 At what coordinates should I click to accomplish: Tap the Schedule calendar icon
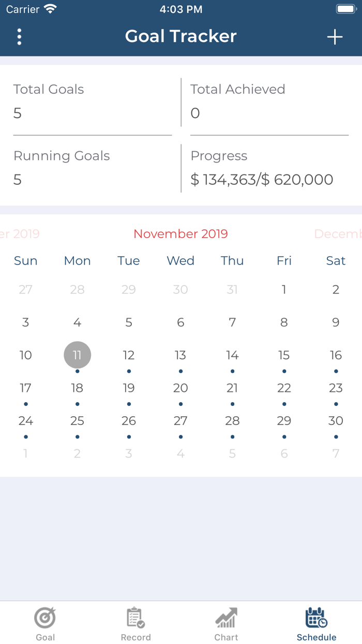[316, 617]
